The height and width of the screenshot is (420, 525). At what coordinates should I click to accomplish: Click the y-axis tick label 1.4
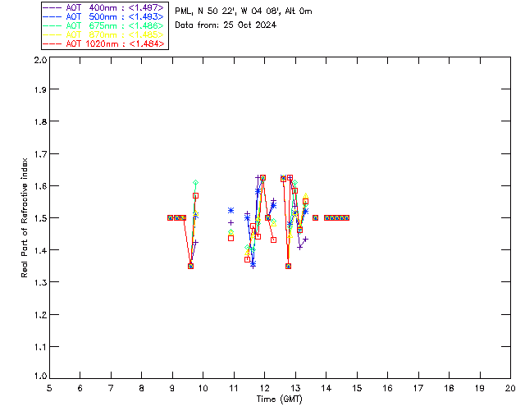coord(40,250)
